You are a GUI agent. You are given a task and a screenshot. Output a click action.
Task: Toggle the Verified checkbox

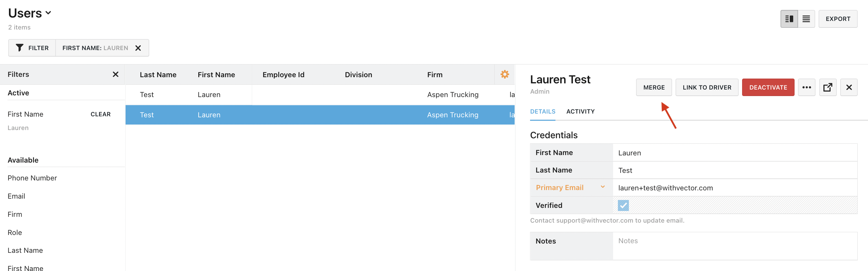tap(623, 205)
